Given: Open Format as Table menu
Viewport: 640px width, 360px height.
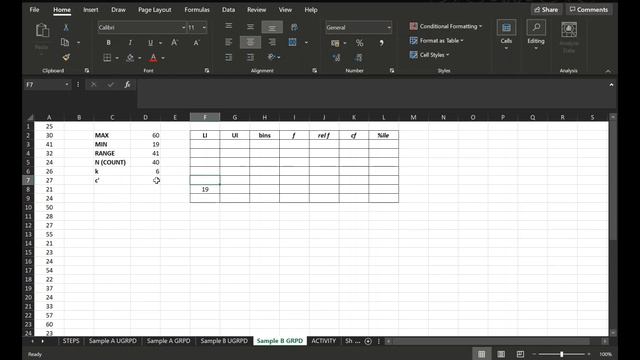Looking at the screenshot, I should pyautogui.click(x=436, y=40).
